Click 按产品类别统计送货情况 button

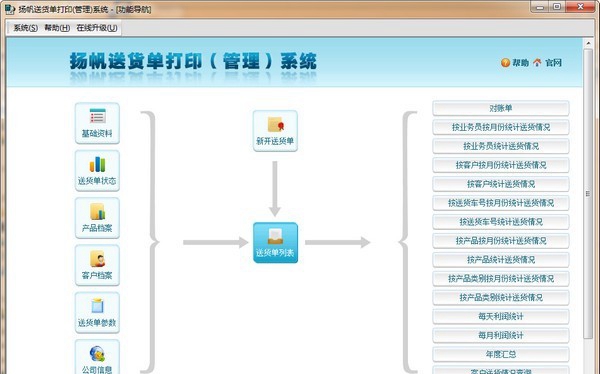(501, 297)
